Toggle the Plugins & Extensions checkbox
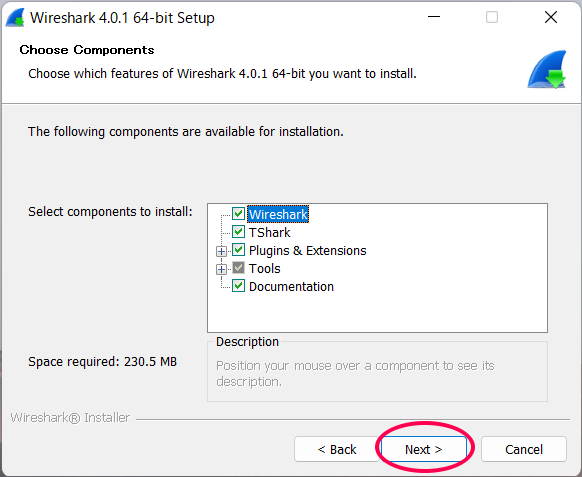The width and height of the screenshot is (582, 477). tap(238, 250)
